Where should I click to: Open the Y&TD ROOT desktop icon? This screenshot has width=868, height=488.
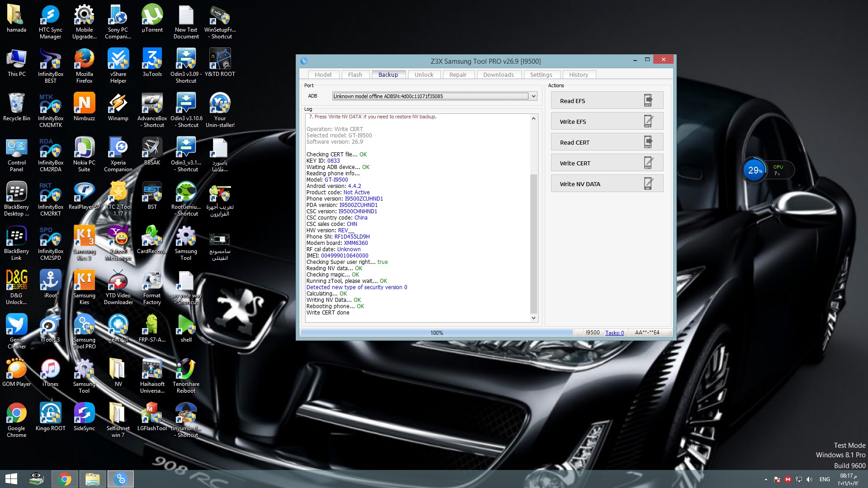pyautogui.click(x=220, y=63)
